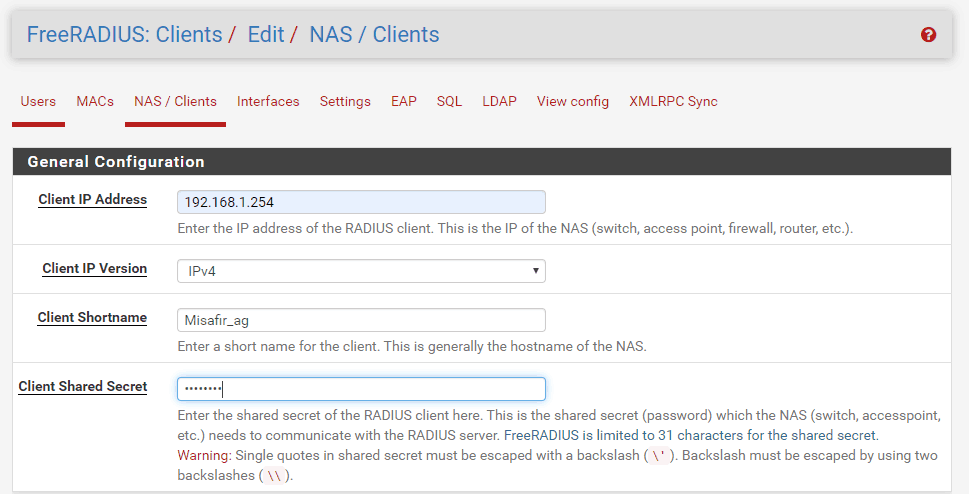Select the LDAP tab
The width and height of the screenshot is (969, 494).
click(x=499, y=101)
